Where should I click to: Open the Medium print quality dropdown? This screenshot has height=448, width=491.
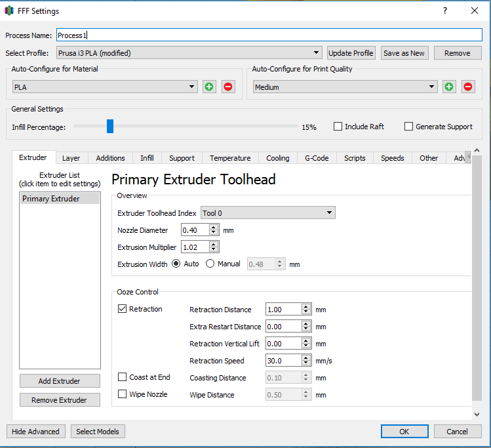tap(345, 87)
